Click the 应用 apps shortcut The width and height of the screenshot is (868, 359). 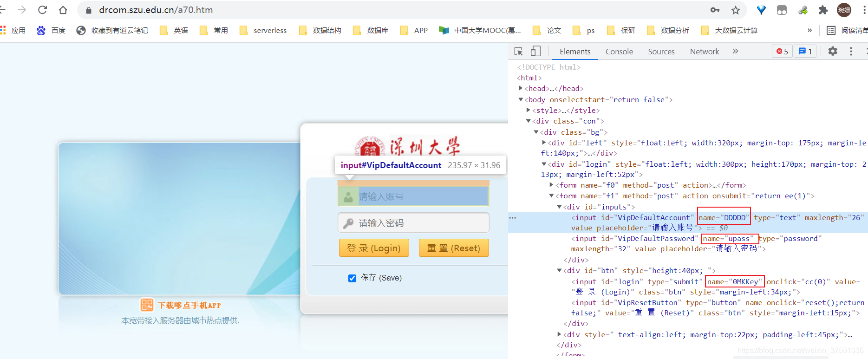pyautogui.click(x=13, y=30)
